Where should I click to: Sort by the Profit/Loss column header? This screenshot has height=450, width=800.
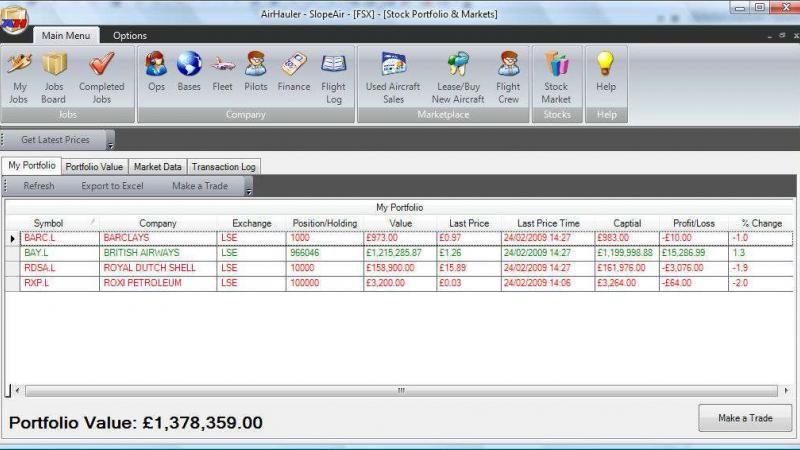click(694, 223)
